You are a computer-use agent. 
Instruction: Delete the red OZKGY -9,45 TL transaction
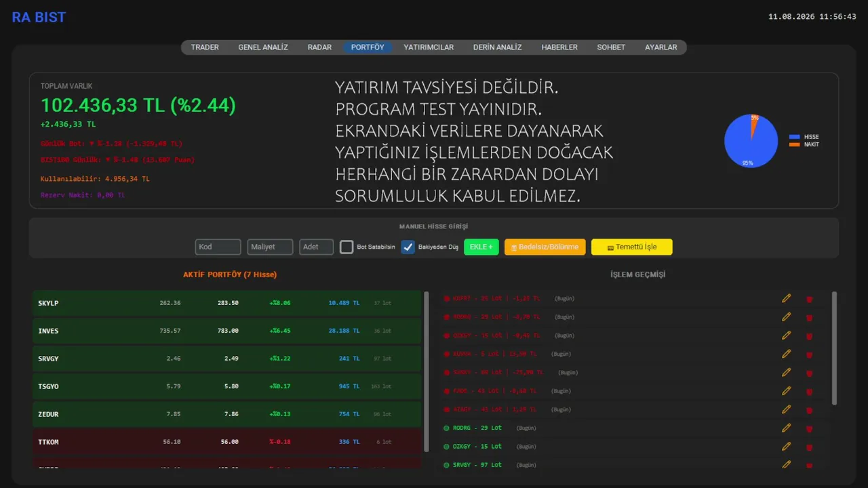click(x=809, y=336)
